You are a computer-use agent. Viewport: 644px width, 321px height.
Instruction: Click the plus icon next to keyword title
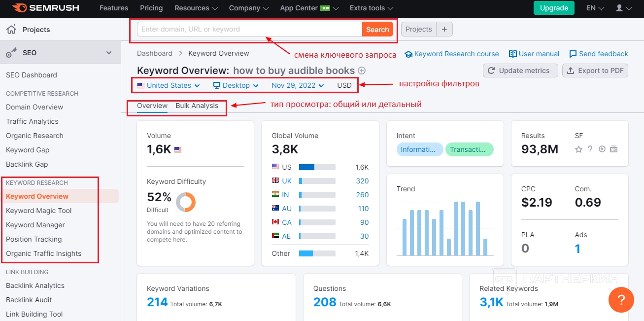point(362,71)
